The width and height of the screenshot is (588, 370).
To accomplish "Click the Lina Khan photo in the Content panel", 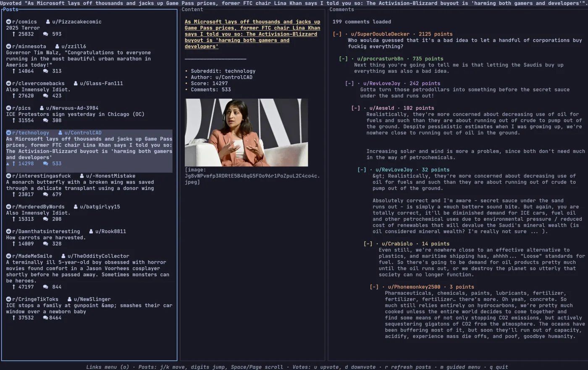I will click(x=246, y=132).
